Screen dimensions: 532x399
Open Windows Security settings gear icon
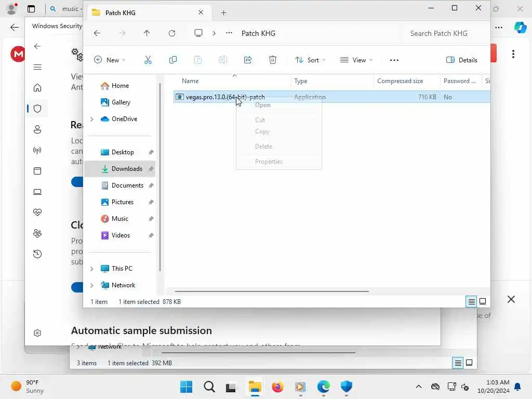tap(37, 333)
